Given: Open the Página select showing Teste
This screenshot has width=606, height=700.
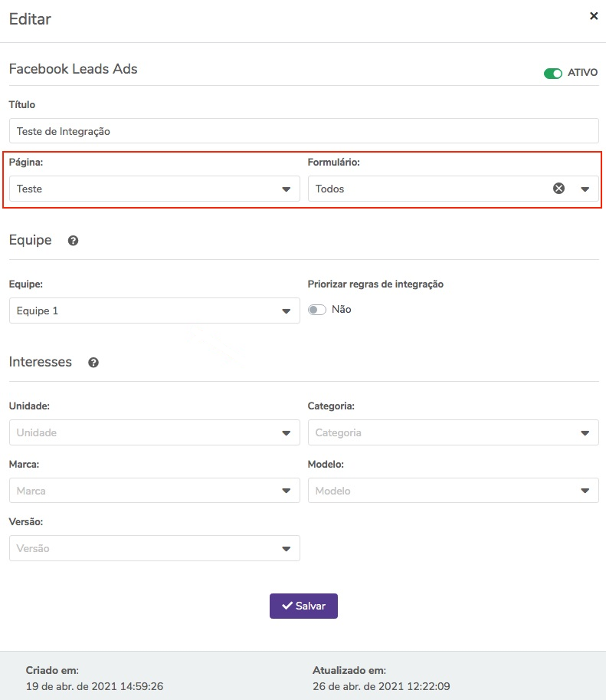Looking at the screenshot, I should click(x=155, y=189).
